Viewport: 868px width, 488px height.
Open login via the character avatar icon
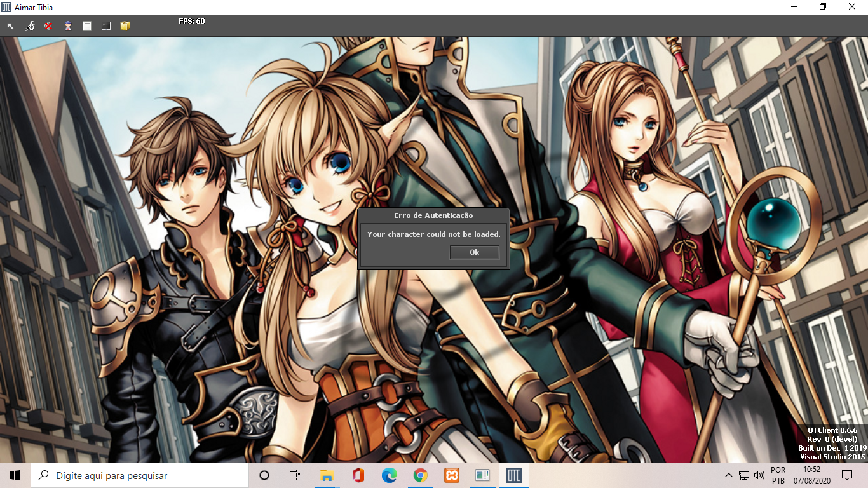pos(67,26)
